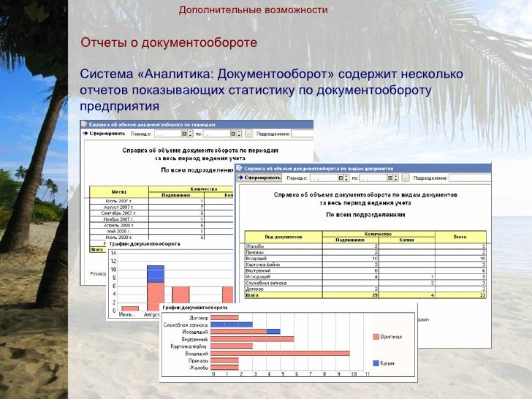Screen dimensions: 532x399
Task: Click Сформировать in the по видам документов window
Action: pyautogui.click(x=259, y=178)
